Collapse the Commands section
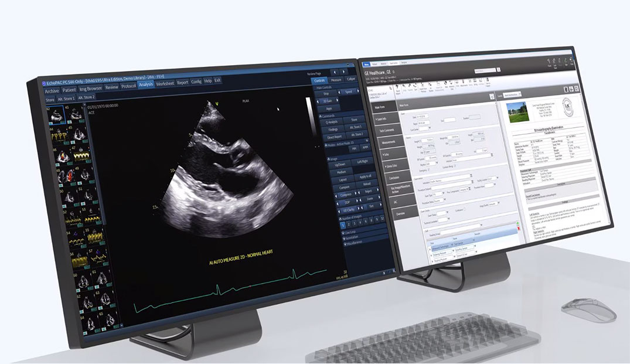The image size is (630, 364). (319, 115)
